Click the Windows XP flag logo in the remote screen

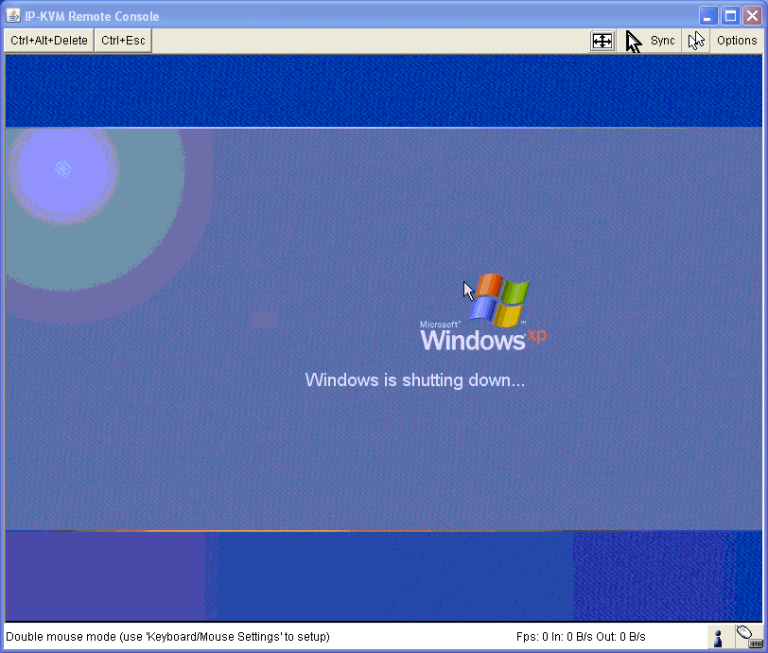[500, 300]
